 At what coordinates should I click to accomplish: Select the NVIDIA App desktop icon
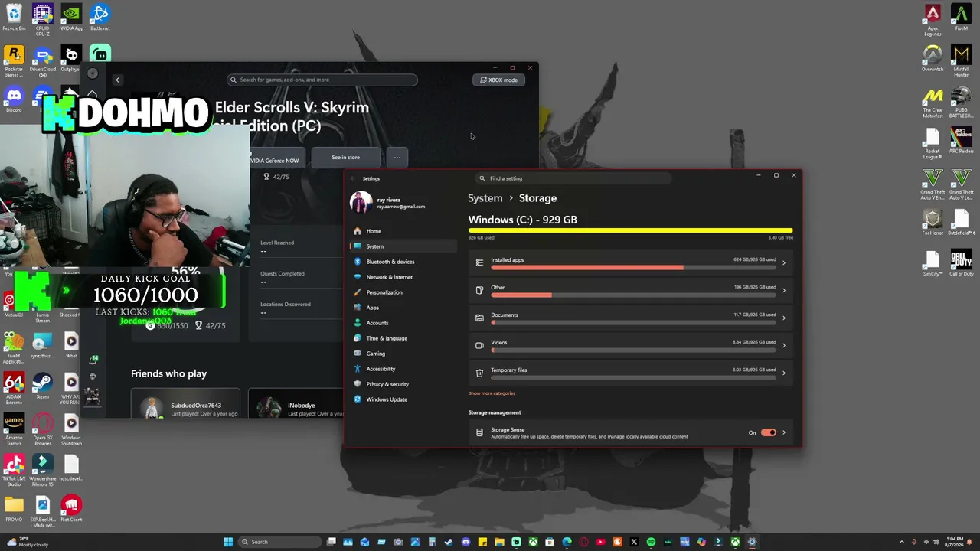(71, 18)
